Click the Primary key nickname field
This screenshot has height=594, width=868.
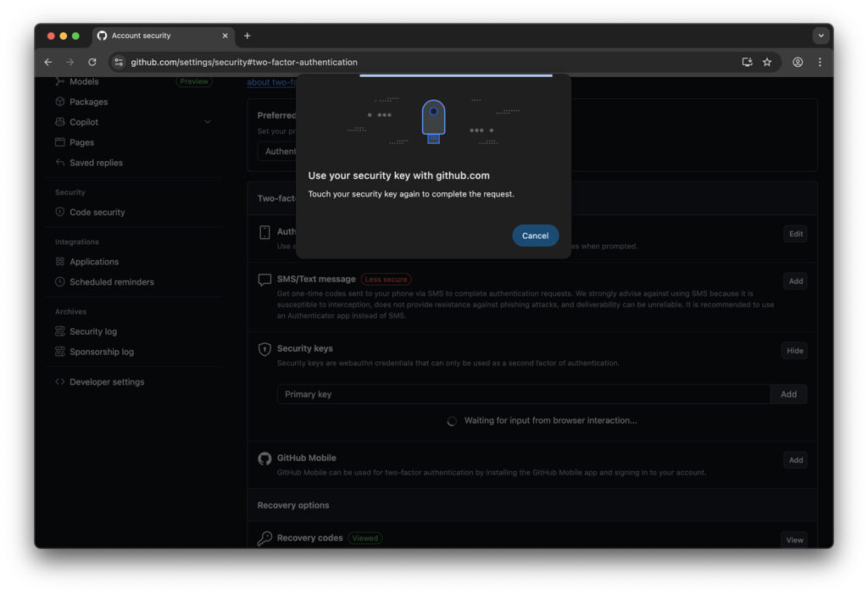tap(523, 394)
